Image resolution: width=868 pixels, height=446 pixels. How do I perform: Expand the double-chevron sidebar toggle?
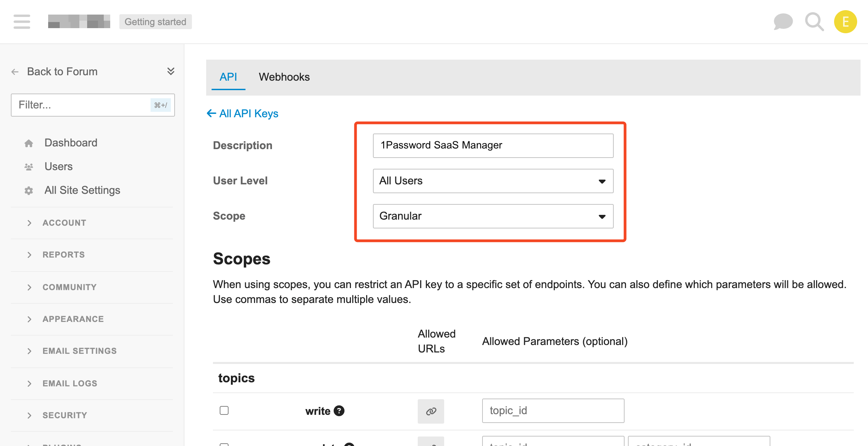pos(171,71)
